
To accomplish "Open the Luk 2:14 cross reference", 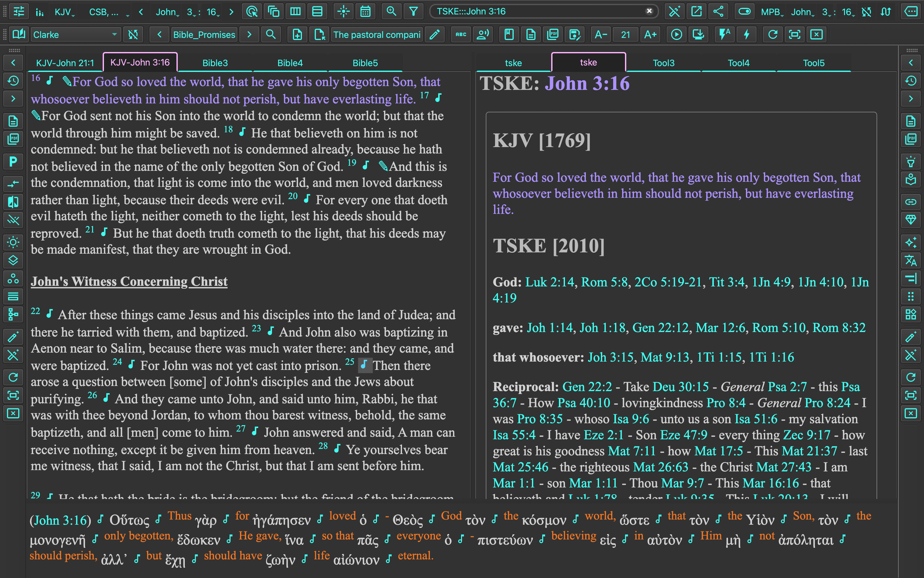I will 550,282.
